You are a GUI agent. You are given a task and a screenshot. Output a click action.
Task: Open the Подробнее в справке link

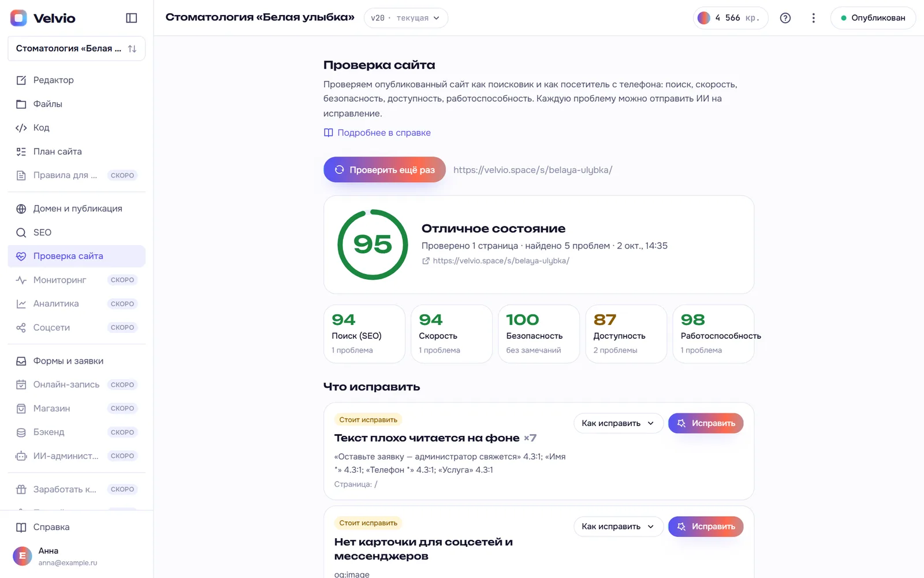coord(377,132)
